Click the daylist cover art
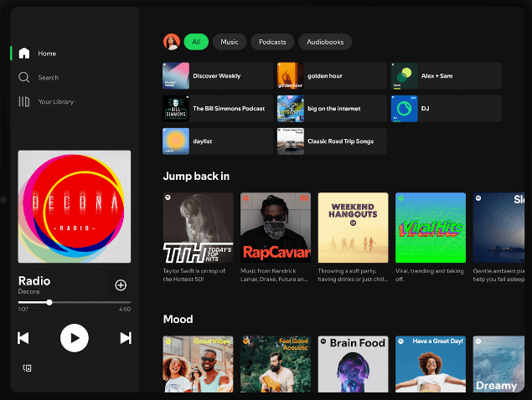532x400 pixels. [176, 141]
